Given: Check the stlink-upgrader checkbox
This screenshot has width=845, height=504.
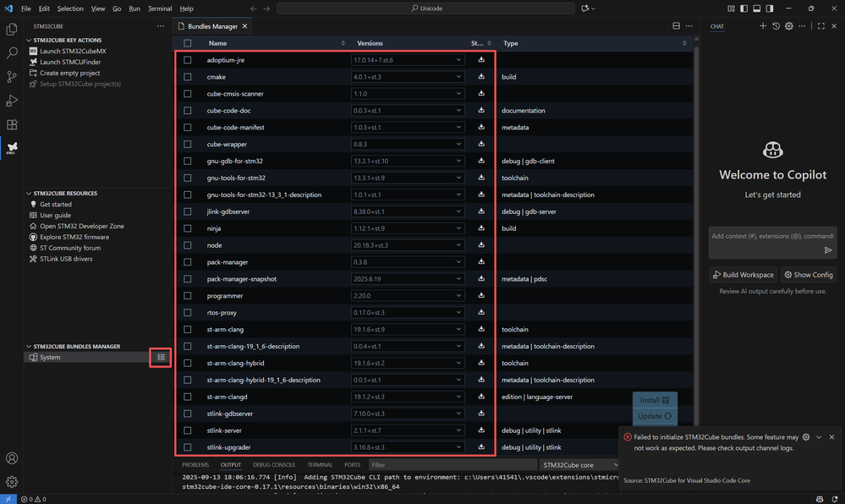Looking at the screenshot, I should click(188, 446).
